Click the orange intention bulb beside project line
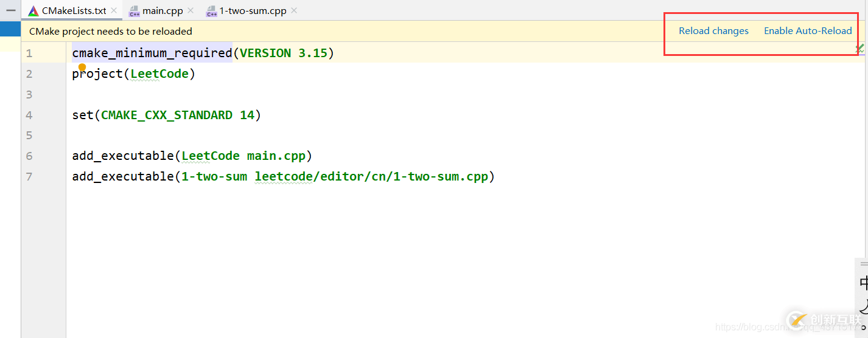 (82, 67)
